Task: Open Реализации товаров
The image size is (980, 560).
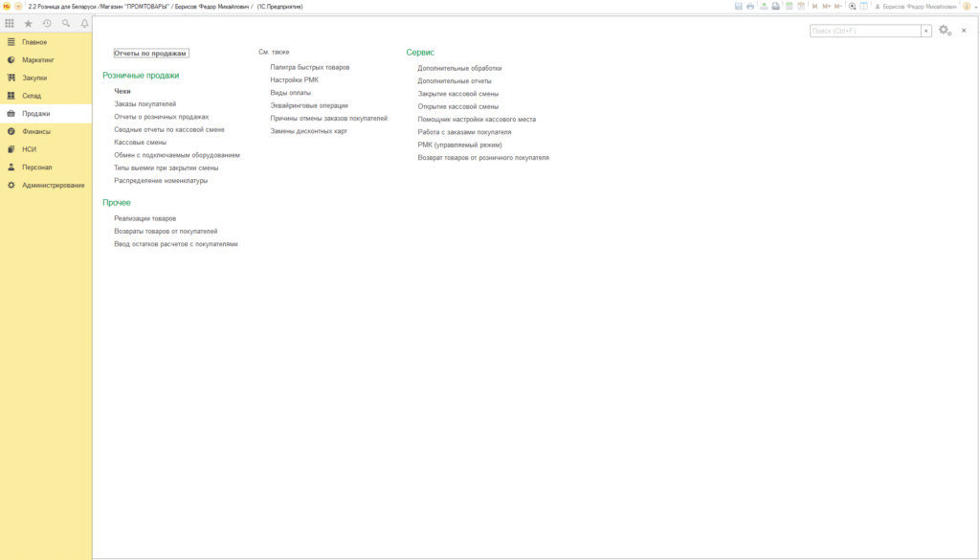Action: coord(145,218)
